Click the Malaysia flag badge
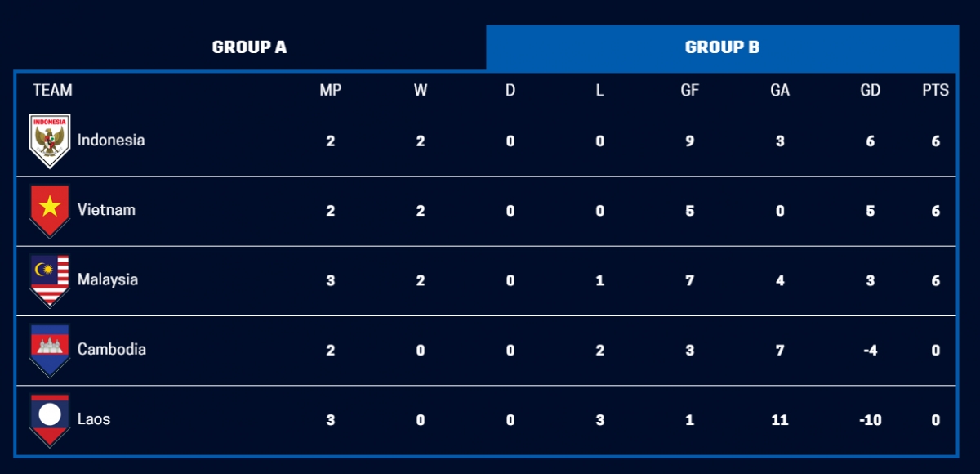Screen dimensions: 980x474 50,279
